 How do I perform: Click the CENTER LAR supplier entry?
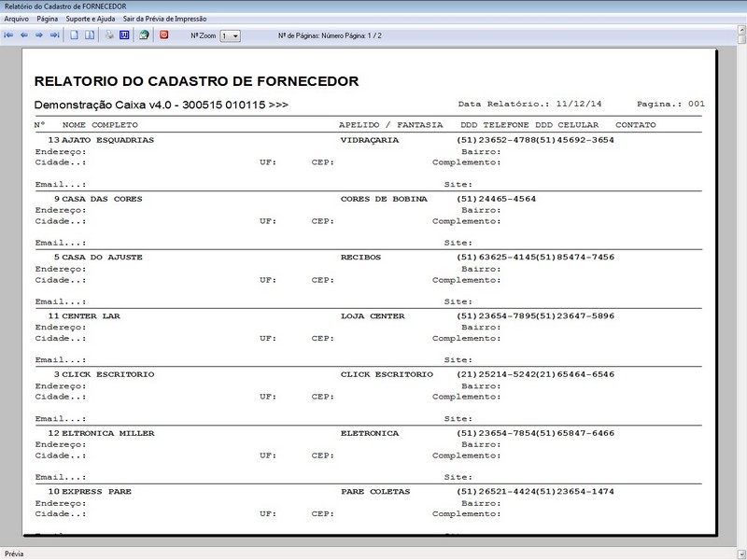tap(91, 315)
